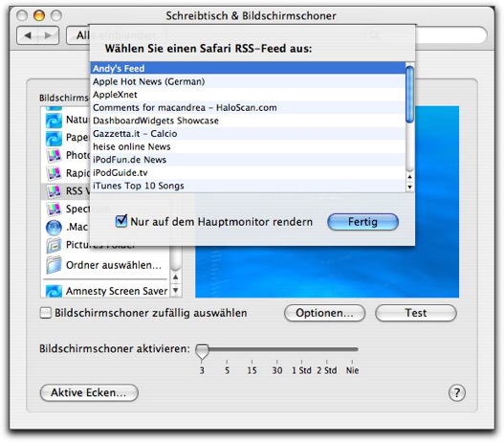Click the Paper screensaver swirl icon
This screenshot has height=442, width=504.
pos(54,139)
